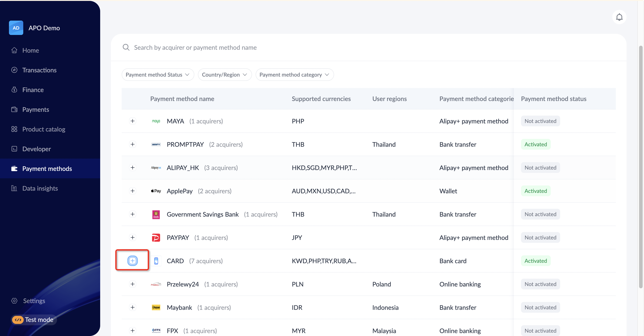Click the notification bell icon

[x=619, y=17]
